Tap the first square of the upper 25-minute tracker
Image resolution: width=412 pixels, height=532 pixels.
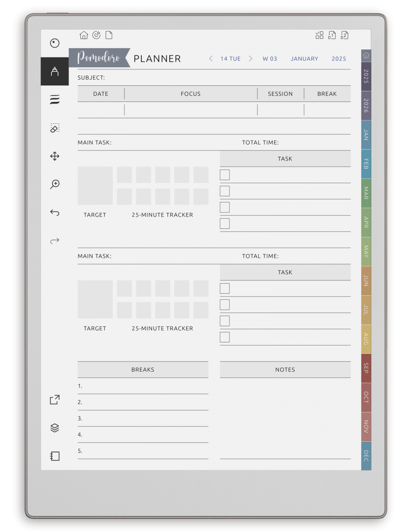pyautogui.click(x=124, y=174)
